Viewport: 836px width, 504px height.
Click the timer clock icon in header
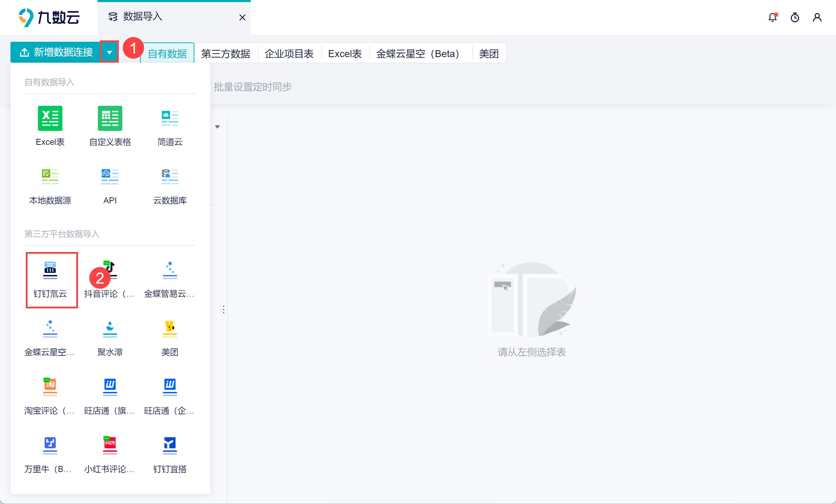795,17
